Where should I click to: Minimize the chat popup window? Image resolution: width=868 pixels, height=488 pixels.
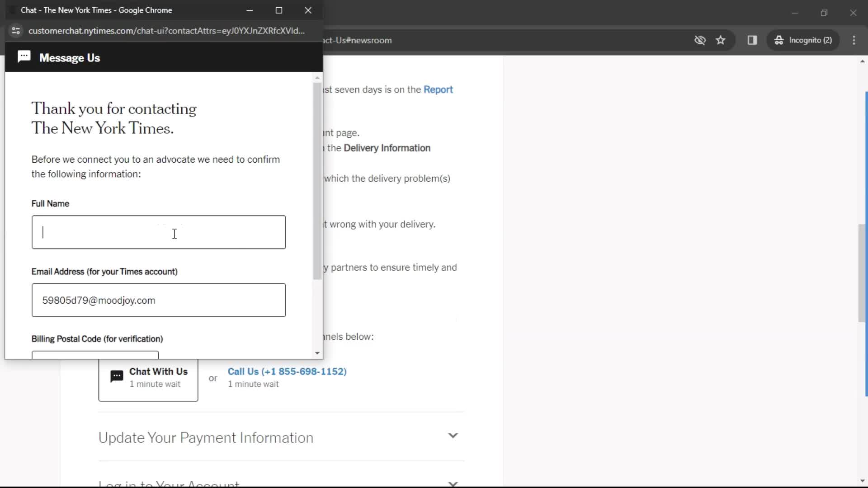(250, 10)
